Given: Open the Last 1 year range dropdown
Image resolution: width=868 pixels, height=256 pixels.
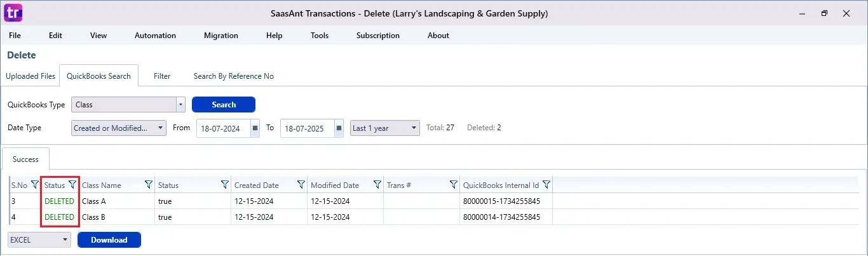Looking at the screenshot, I should point(414,128).
